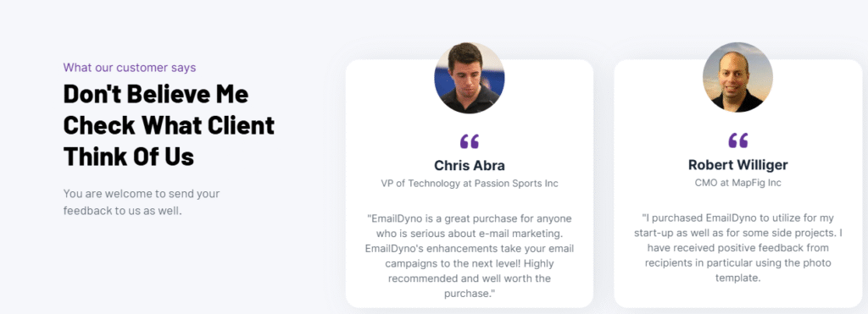Click the "Check What Client" headline line
The image size is (868, 314).
[169, 125]
